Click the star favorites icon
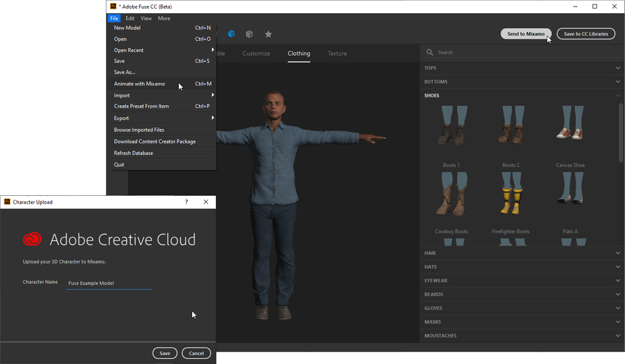This screenshot has height=364, width=625. coord(268,34)
